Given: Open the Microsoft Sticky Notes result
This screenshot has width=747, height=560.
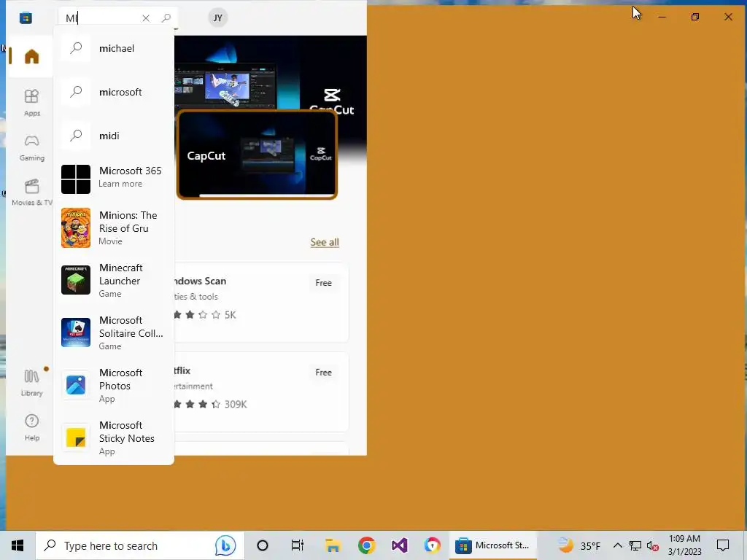Looking at the screenshot, I should pos(113,437).
